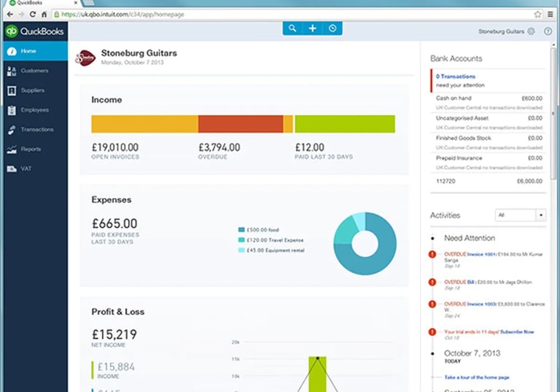Open the Home menu item

[x=36, y=51]
